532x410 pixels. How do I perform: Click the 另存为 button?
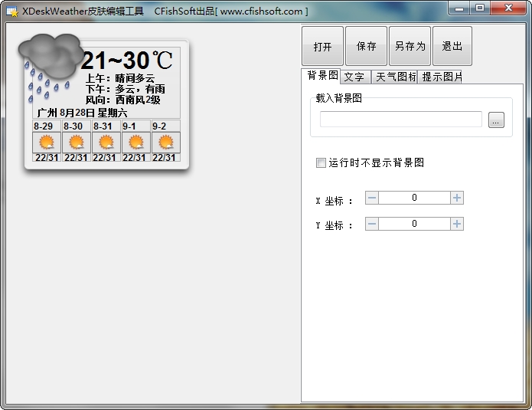pos(410,46)
